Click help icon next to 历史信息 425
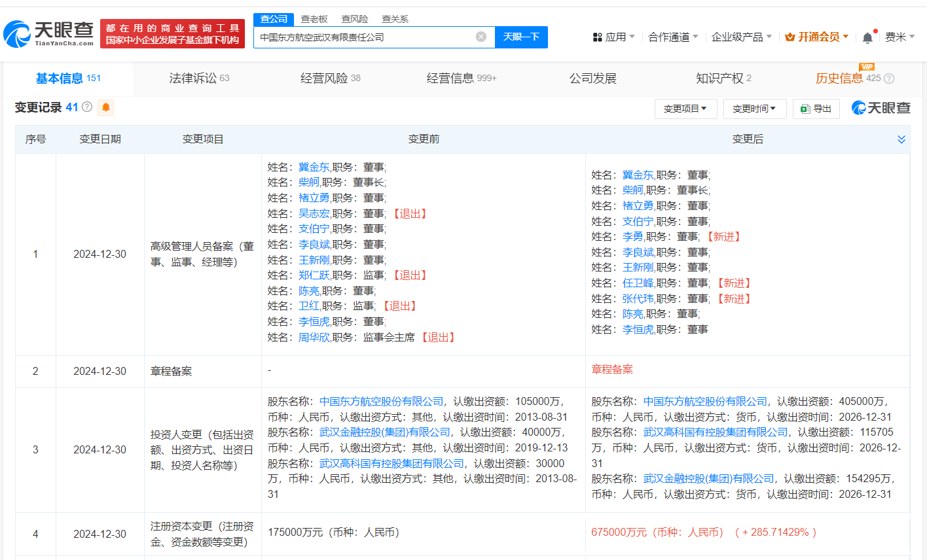This screenshot has width=927, height=560. (x=889, y=79)
